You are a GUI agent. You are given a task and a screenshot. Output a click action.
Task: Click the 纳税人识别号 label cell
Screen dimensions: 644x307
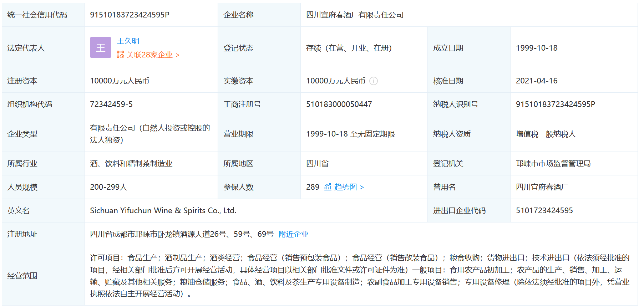(x=469, y=104)
